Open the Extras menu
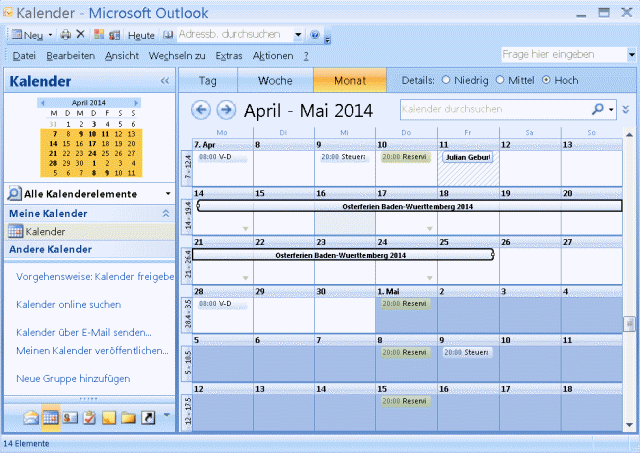This screenshot has height=453, width=640. (x=229, y=56)
